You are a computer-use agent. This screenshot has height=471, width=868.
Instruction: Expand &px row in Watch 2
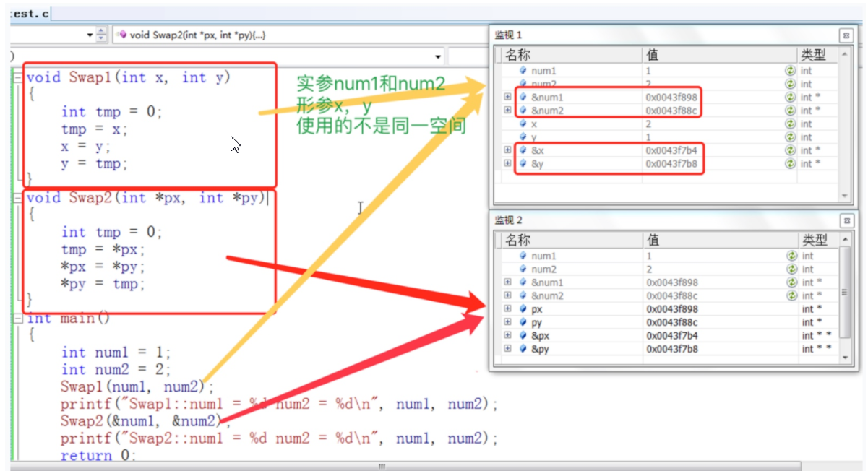click(507, 336)
